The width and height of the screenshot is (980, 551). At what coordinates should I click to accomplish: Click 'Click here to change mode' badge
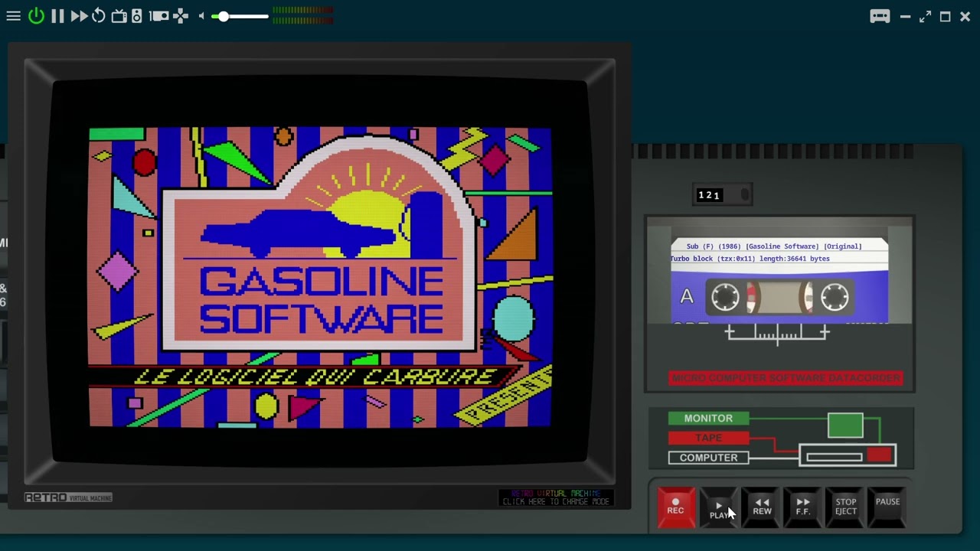556,498
